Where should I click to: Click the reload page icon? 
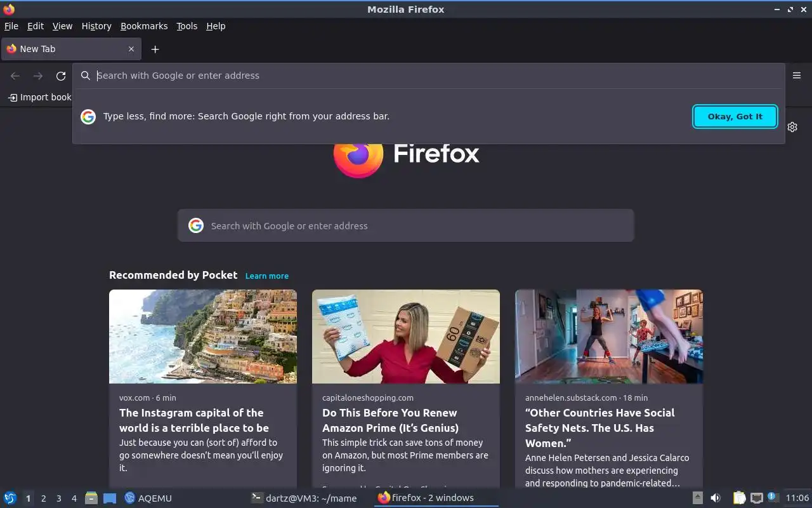click(61, 76)
